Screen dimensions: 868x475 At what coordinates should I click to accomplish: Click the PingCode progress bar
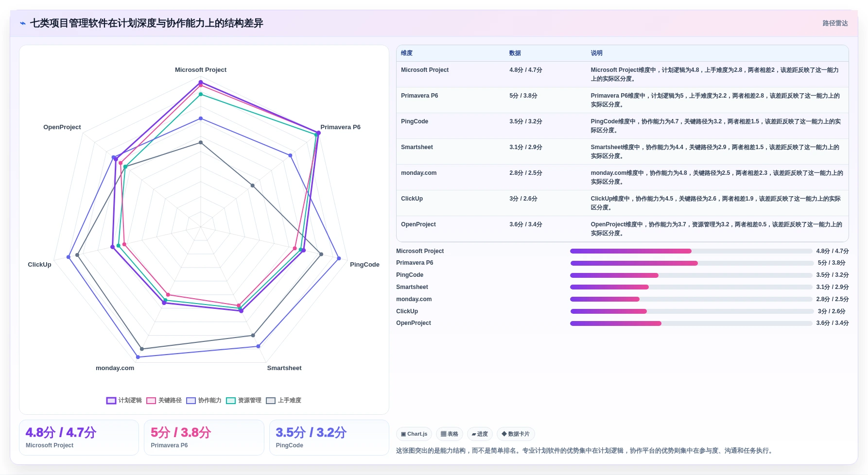[691, 275]
